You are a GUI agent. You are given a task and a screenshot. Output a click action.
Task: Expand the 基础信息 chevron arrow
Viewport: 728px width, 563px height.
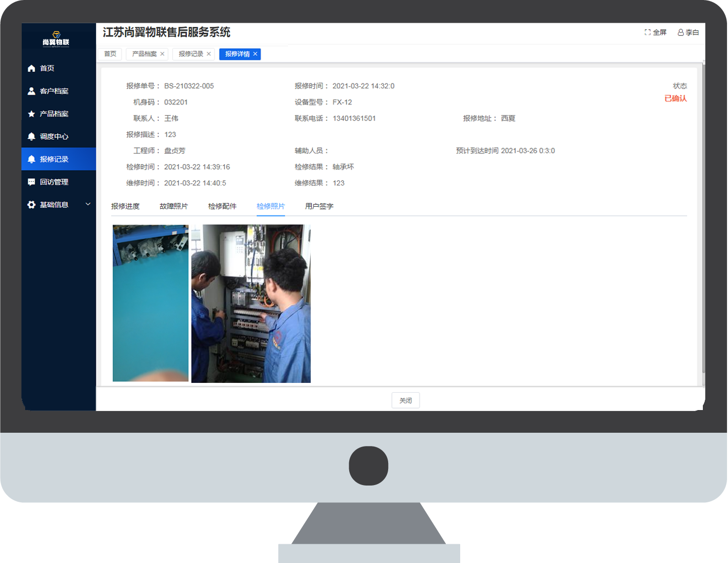click(x=88, y=204)
